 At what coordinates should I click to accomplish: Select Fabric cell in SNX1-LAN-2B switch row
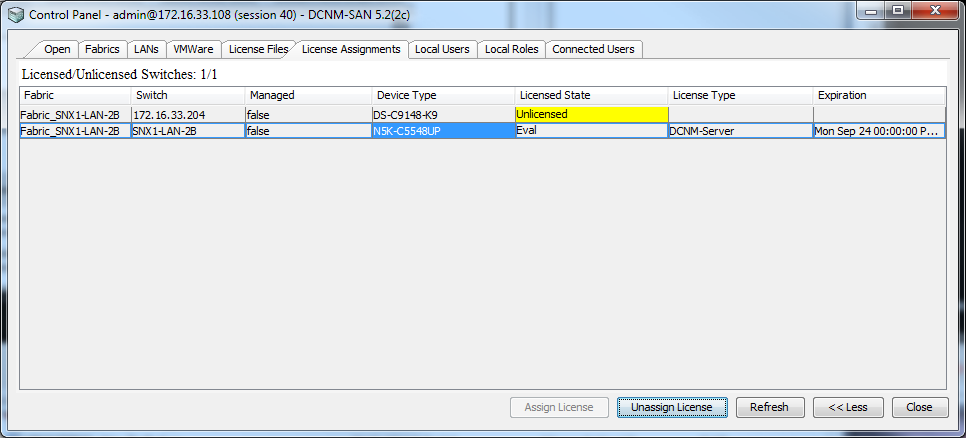coord(75,131)
